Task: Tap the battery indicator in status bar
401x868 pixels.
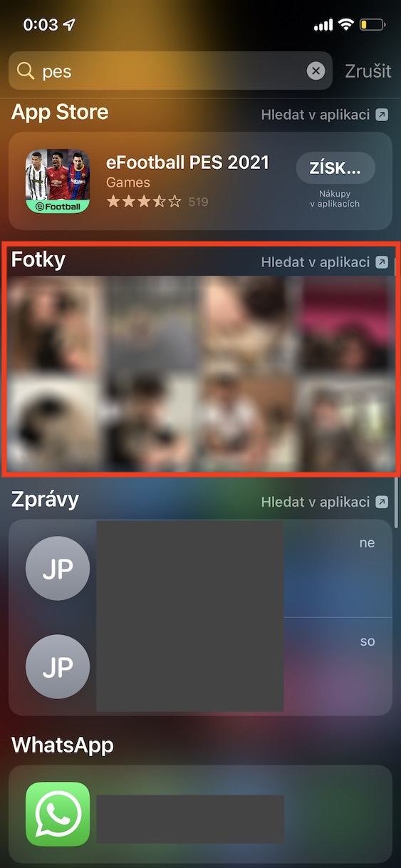Action: [x=373, y=25]
